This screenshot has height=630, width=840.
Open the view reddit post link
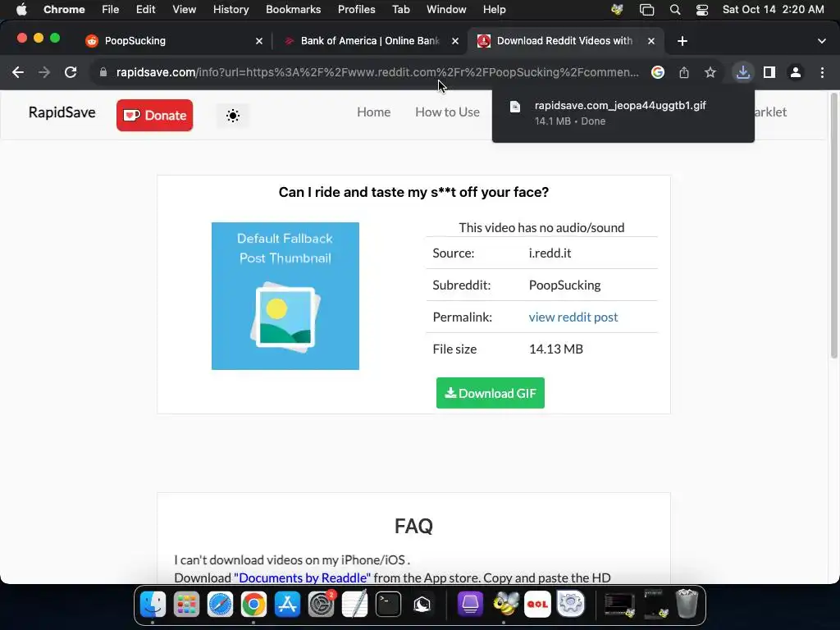click(x=573, y=317)
